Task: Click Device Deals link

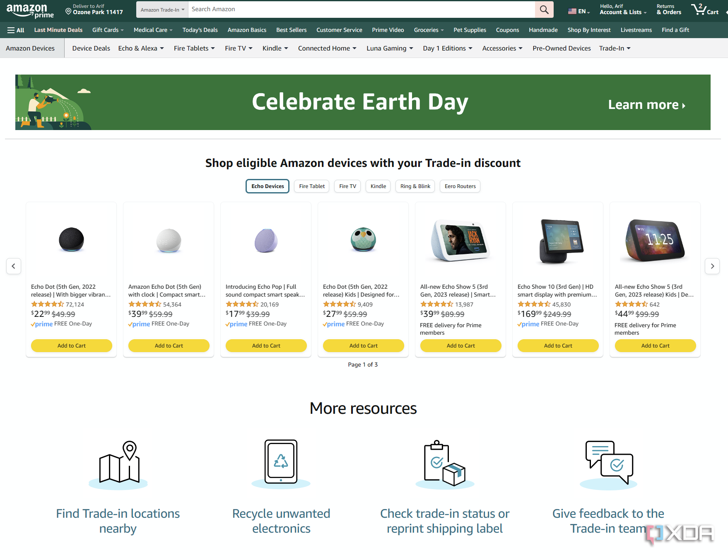Action: click(x=91, y=48)
